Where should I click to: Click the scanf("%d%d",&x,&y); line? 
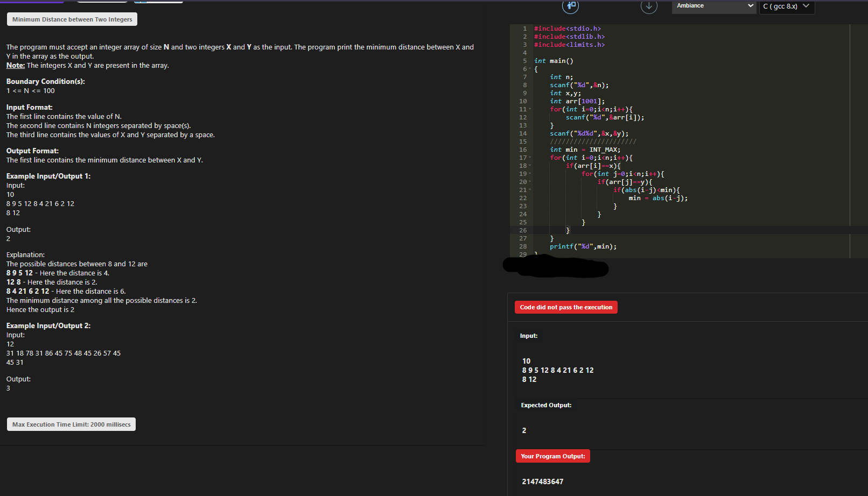pyautogui.click(x=589, y=133)
